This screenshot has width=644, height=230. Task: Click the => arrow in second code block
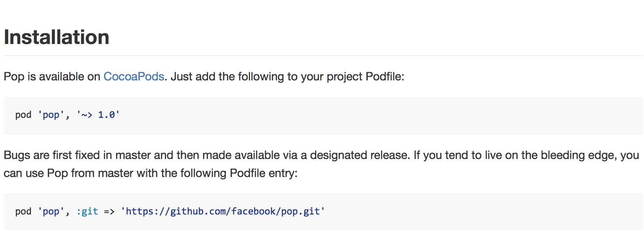[x=109, y=212]
